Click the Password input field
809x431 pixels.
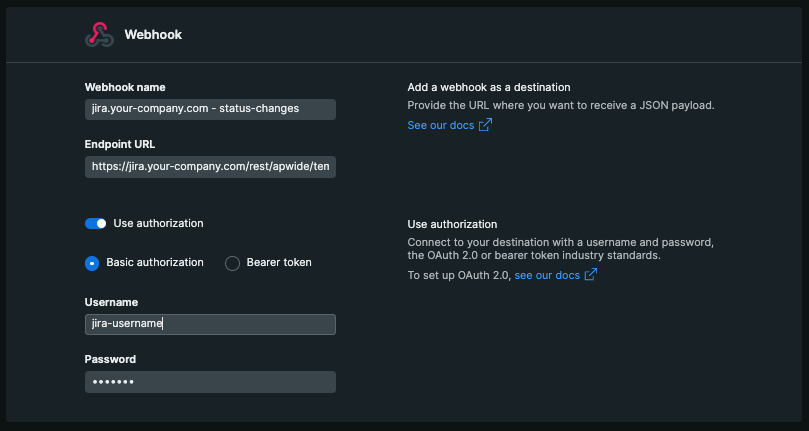tap(210, 382)
